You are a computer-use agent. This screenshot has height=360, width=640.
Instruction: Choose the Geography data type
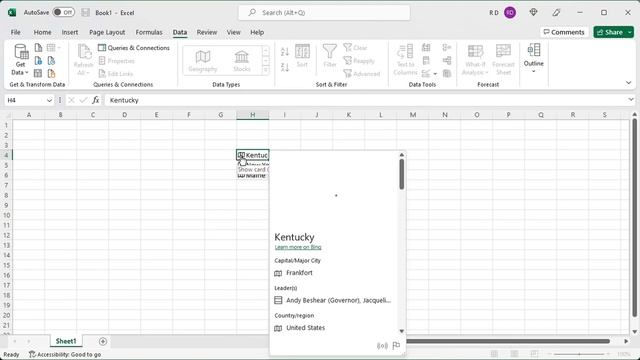[203, 61]
